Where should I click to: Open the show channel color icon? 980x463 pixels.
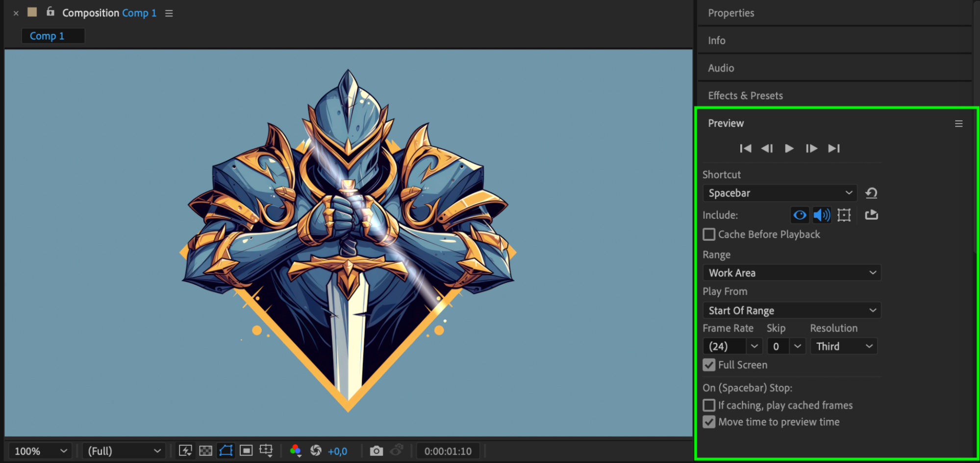295,451
